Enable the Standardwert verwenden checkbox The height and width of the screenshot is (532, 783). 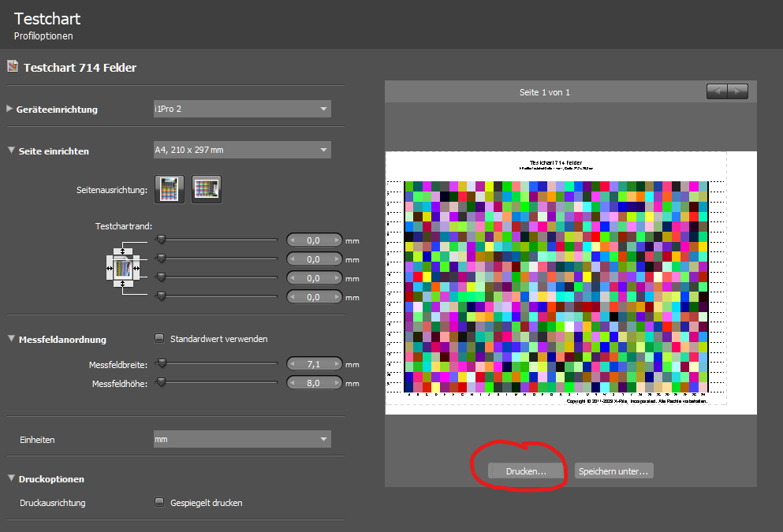(158, 337)
